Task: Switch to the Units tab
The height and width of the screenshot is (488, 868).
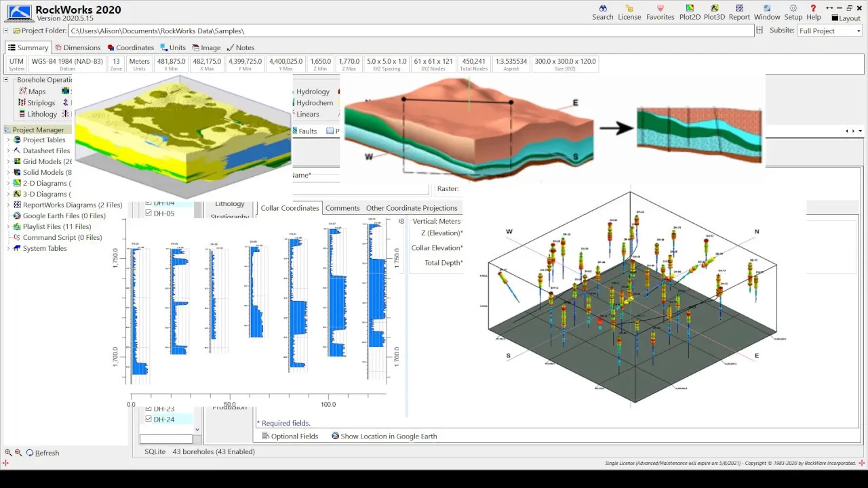Action: [x=173, y=47]
